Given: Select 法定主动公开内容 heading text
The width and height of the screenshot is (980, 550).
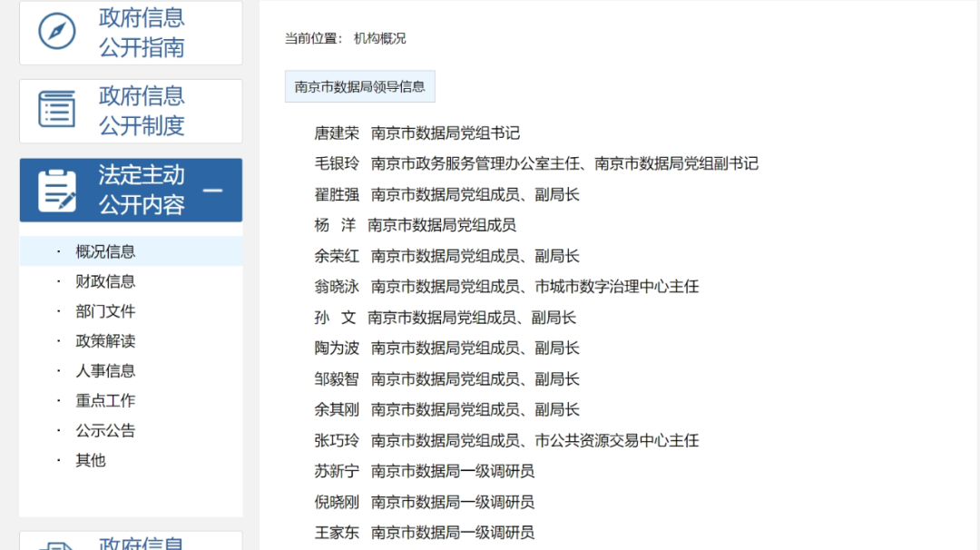Looking at the screenshot, I should pyautogui.click(x=142, y=190).
